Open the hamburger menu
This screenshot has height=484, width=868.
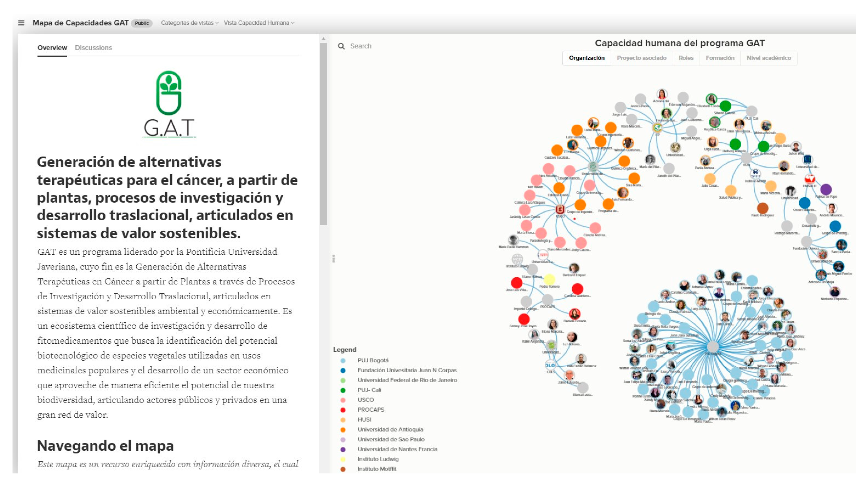[x=21, y=23]
